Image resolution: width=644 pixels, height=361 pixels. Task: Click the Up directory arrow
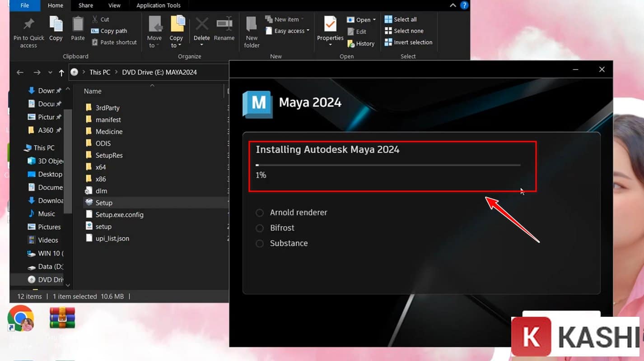point(61,72)
